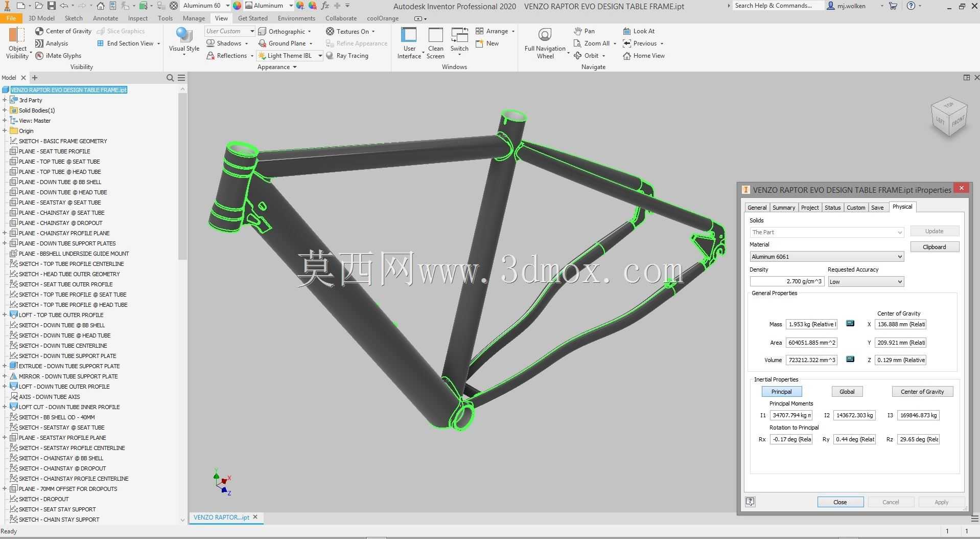Open Orthographic projection dropdown
980x539 pixels.
tap(310, 31)
